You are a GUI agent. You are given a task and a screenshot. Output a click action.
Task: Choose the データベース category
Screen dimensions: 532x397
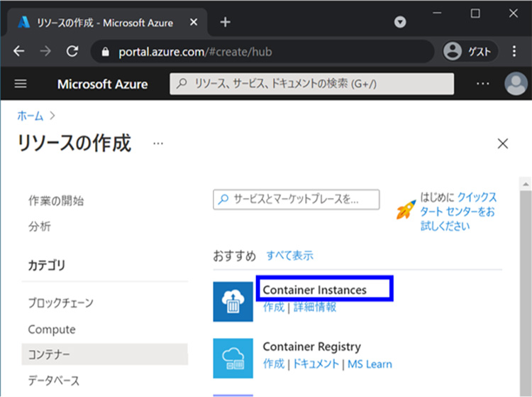point(54,381)
